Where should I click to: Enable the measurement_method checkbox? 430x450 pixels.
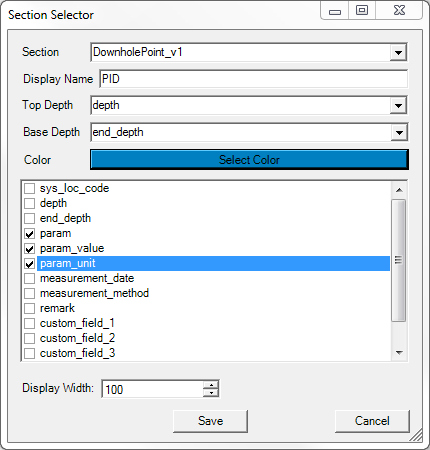tap(30, 294)
